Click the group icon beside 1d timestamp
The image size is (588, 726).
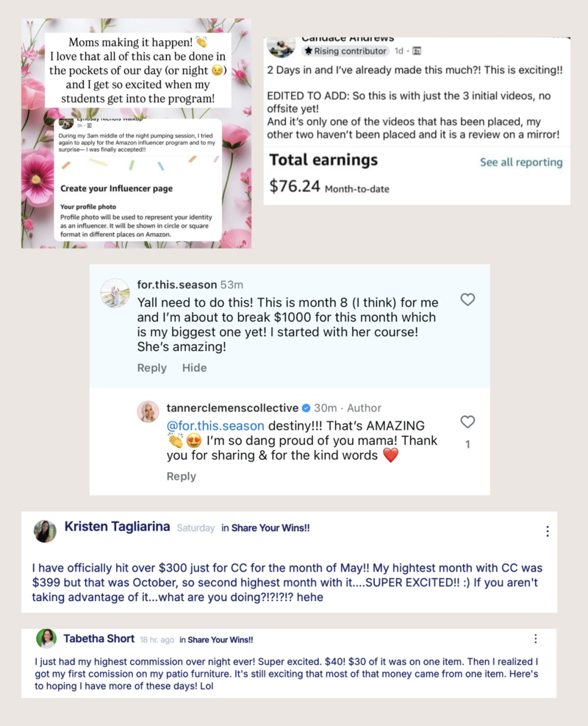tap(416, 51)
